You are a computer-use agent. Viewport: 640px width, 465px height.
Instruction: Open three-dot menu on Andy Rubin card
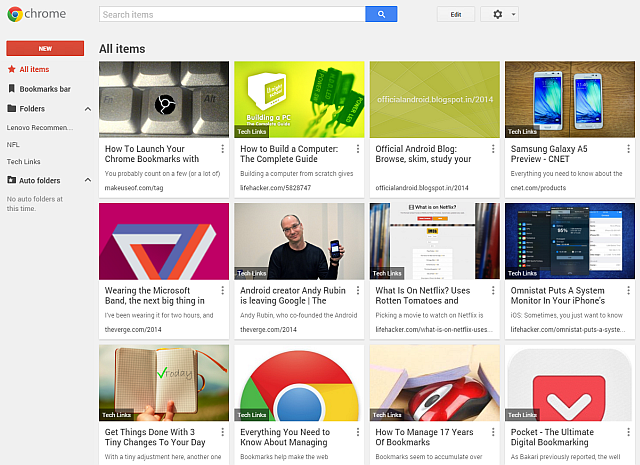tap(355, 291)
